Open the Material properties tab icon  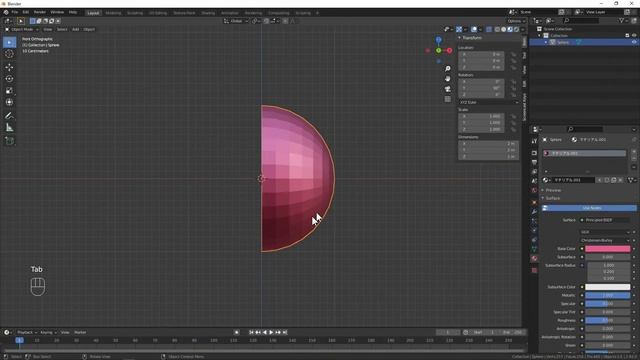pos(534,258)
